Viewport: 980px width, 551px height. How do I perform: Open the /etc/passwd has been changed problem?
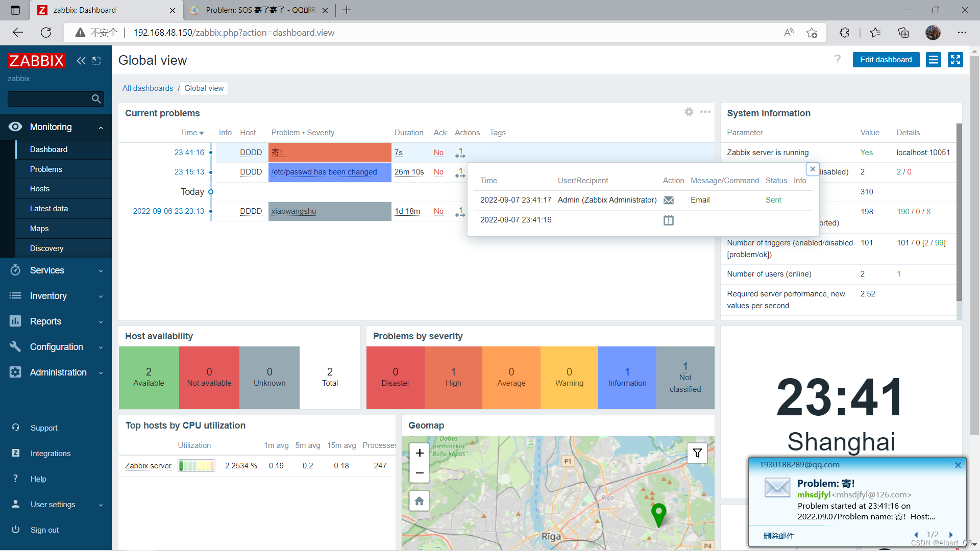click(x=324, y=172)
